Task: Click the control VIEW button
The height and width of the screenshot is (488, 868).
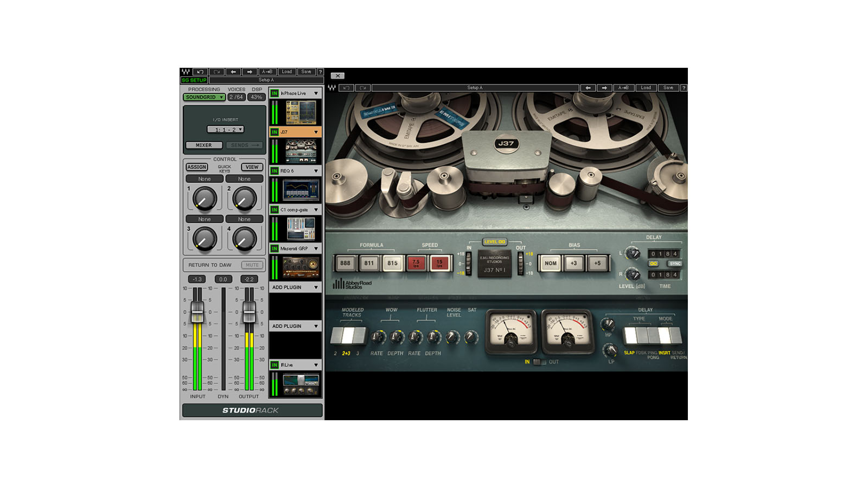Action: [252, 167]
